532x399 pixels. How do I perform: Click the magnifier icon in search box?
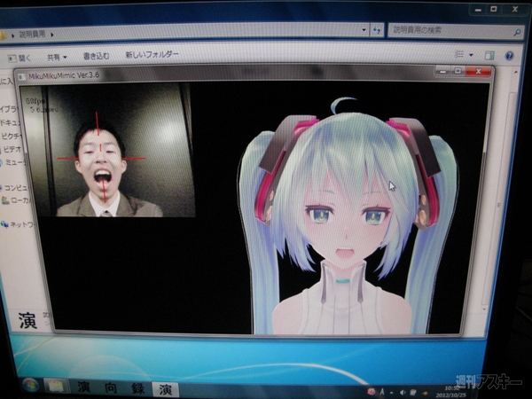517,32
